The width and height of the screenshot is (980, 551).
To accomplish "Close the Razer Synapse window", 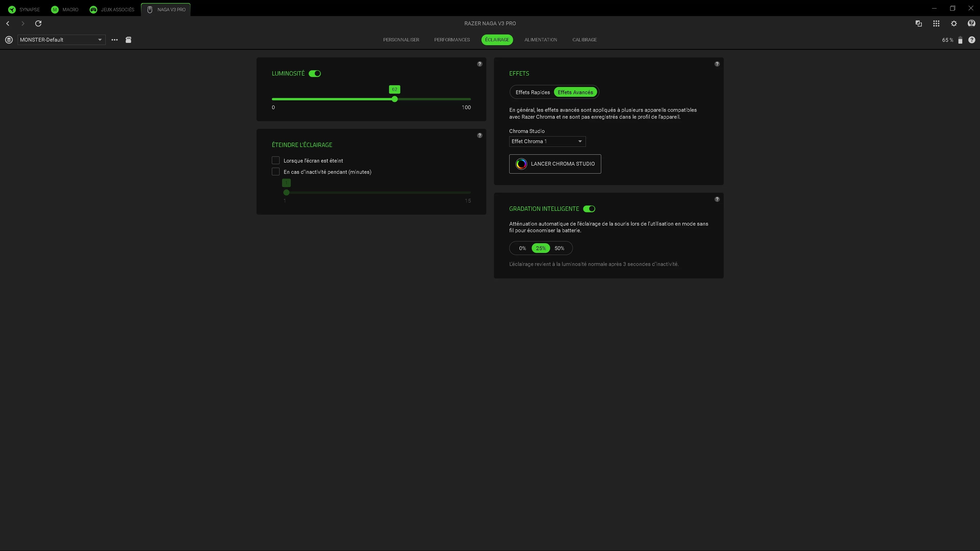I will pos(971,8).
